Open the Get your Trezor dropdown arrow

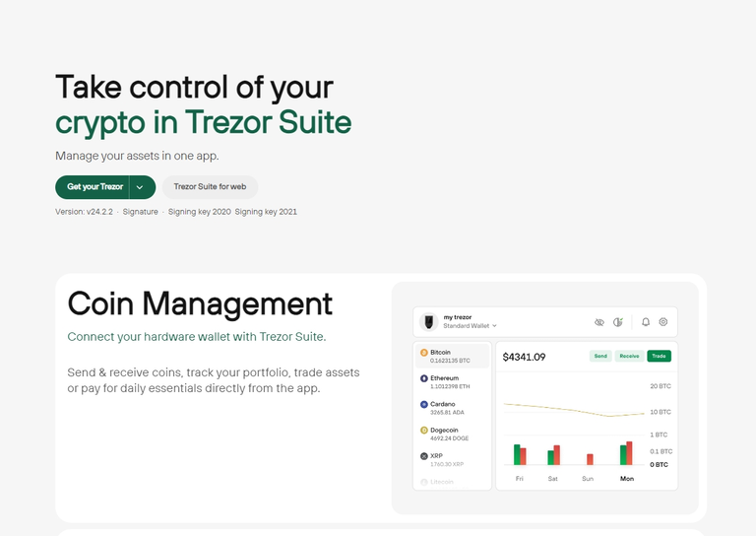[141, 187]
